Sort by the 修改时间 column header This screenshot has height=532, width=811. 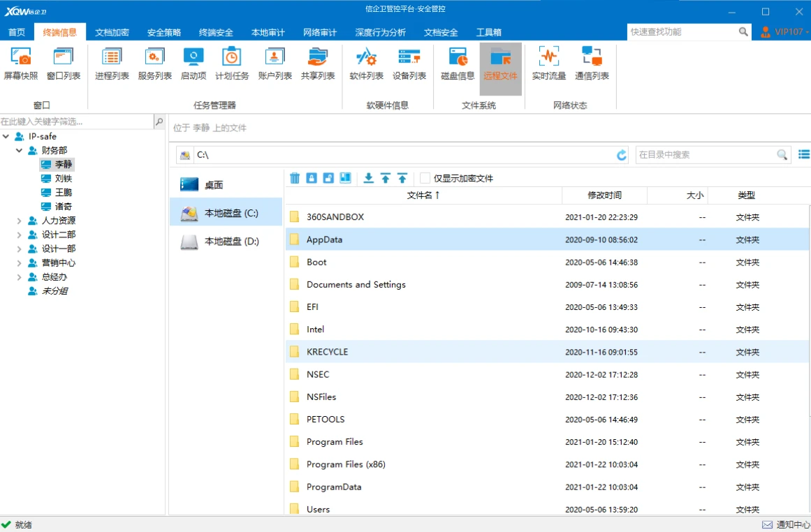pyautogui.click(x=604, y=195)
